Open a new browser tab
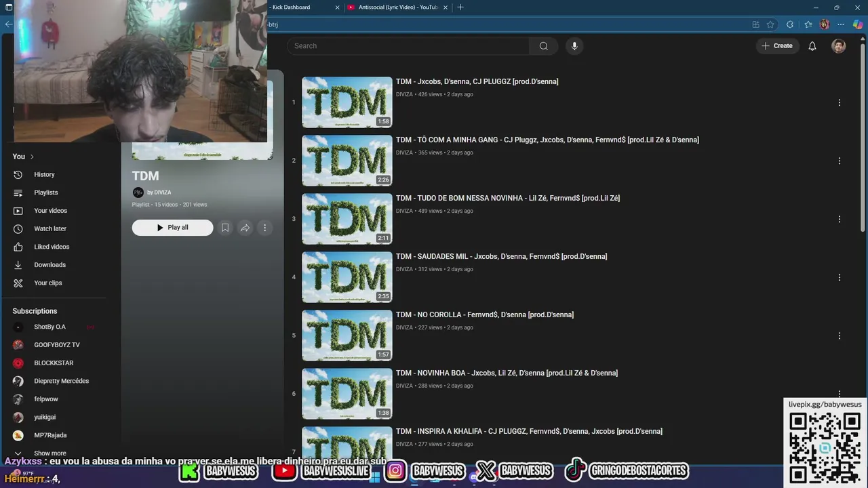 tap(460, 7)
